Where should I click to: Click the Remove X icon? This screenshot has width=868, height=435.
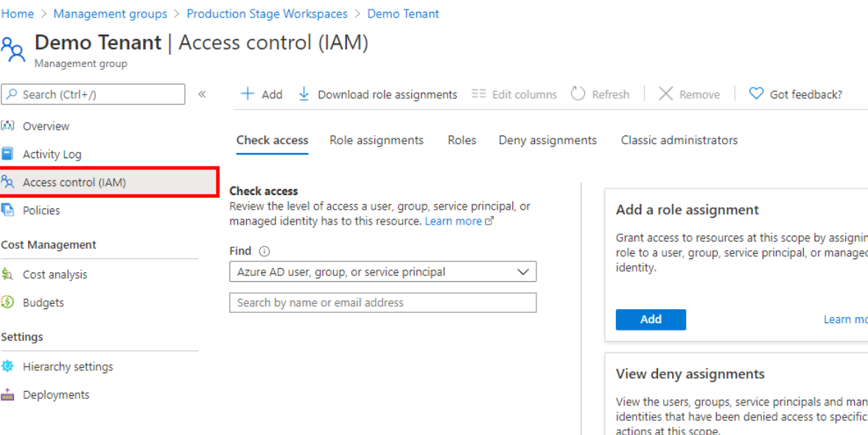pyautogui.click(x=666, y=94)
